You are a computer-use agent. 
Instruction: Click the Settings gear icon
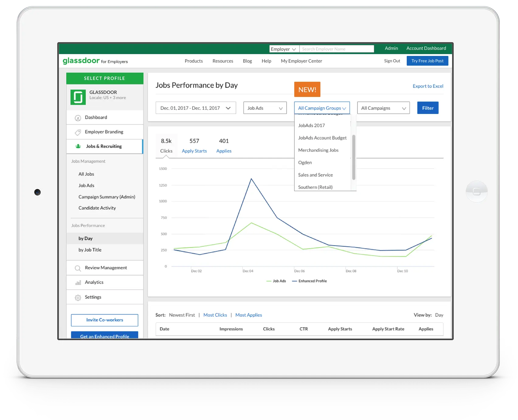pyautogui.click(x=78, y=298)
